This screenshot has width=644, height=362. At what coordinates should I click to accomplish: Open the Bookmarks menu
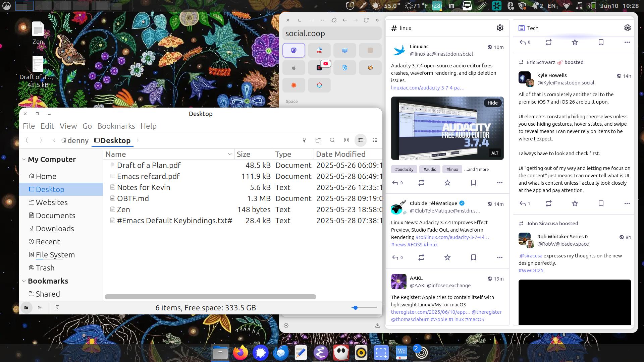[x=116, y=126]
